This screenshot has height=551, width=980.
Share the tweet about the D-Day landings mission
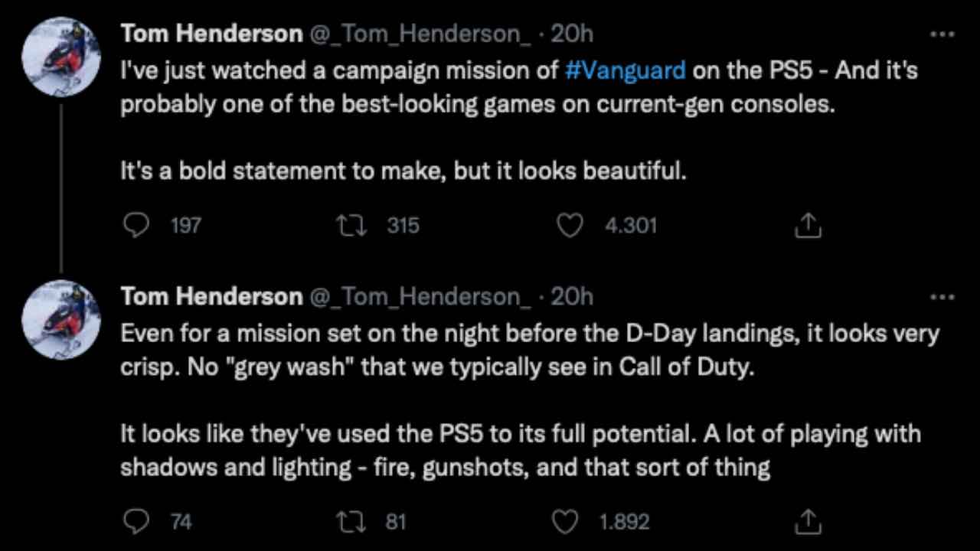click(808, 522)
